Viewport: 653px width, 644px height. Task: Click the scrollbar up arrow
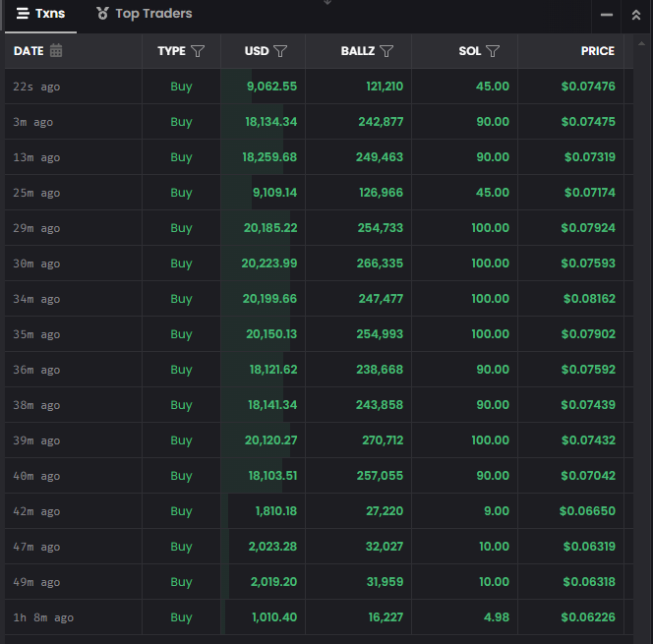click(641, 43)
